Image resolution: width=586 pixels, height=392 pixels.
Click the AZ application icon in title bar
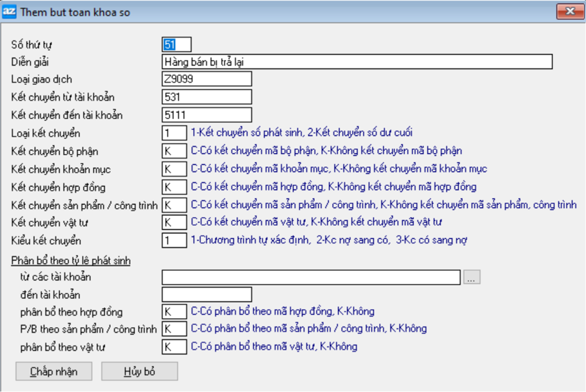(x=10, y=12)
